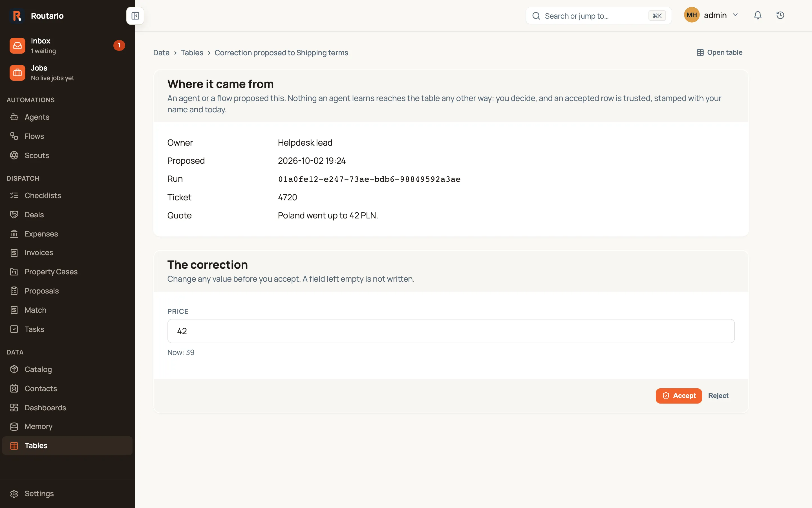Go to Tables breadcrumb
The image size is (812, 508).
(x=192, y=53)
